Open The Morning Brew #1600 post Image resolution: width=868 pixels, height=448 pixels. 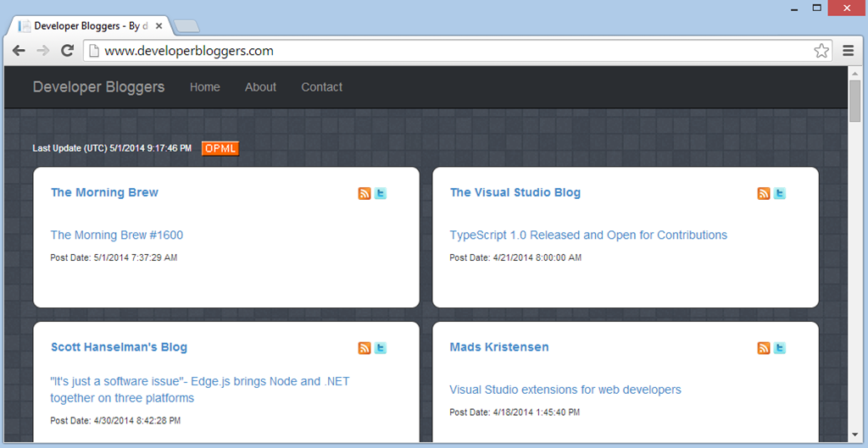[117, 235]
